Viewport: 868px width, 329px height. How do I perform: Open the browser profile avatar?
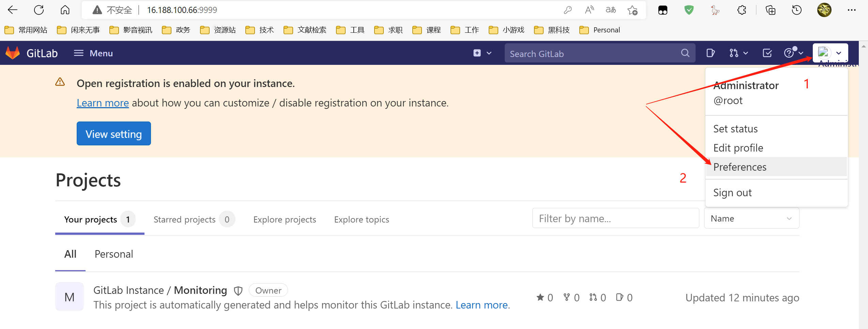(824, 10)
